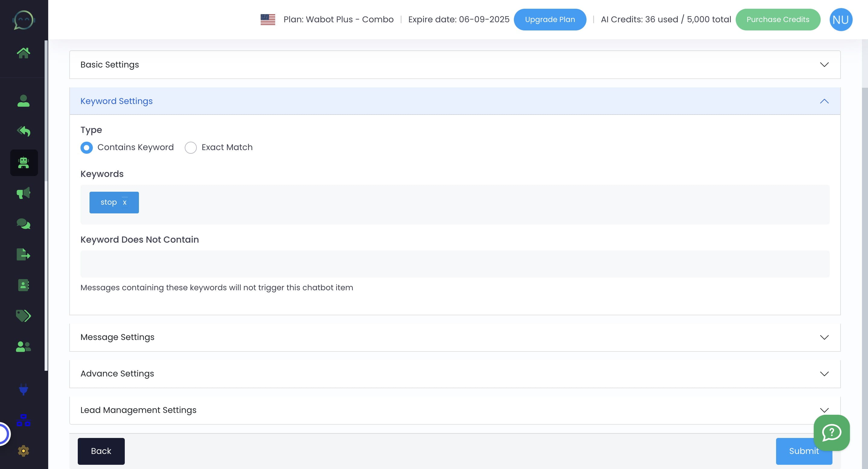Click the Upgrade Plan button
The image size is (868, 469).
coord(549,19)
